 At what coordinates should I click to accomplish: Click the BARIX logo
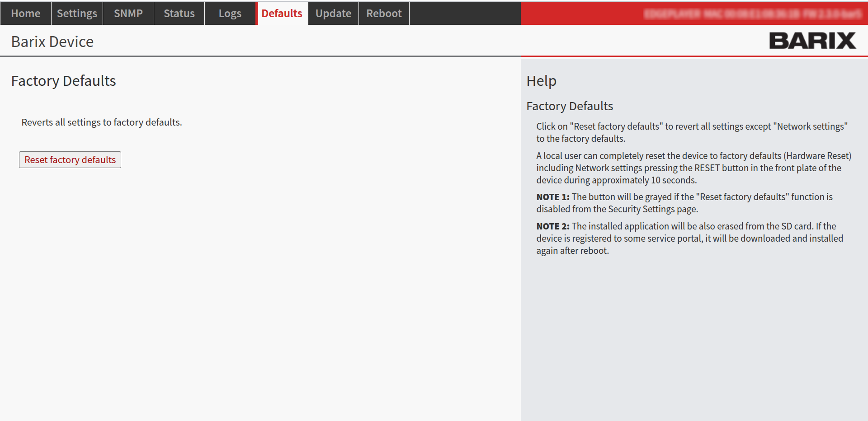pos(812,41)
